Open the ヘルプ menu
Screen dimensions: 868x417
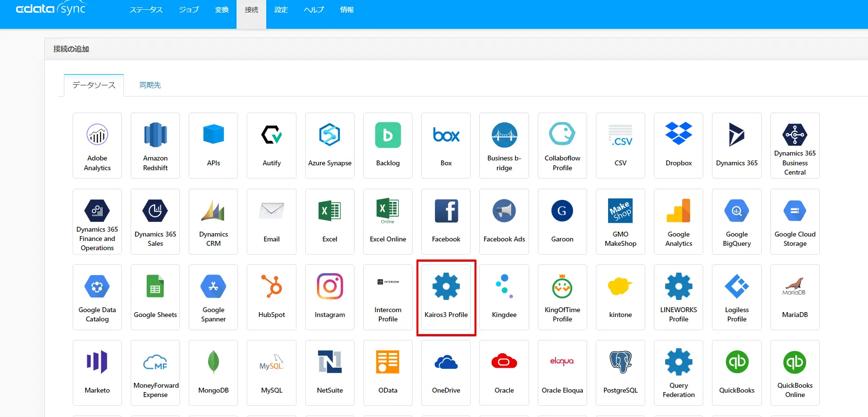tap(314, 10)
